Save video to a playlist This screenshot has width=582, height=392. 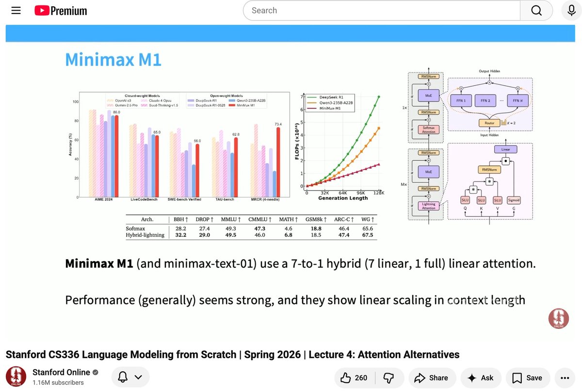point(527,378)
